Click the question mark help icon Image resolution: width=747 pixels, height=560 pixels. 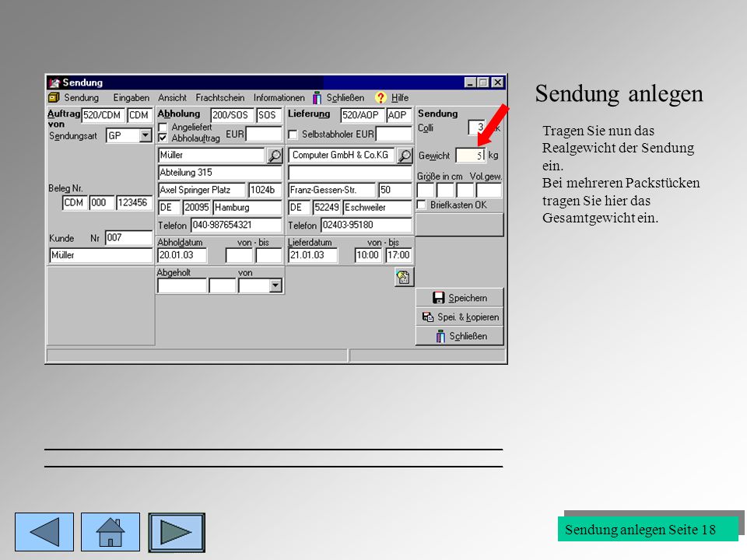click(381, 98)
